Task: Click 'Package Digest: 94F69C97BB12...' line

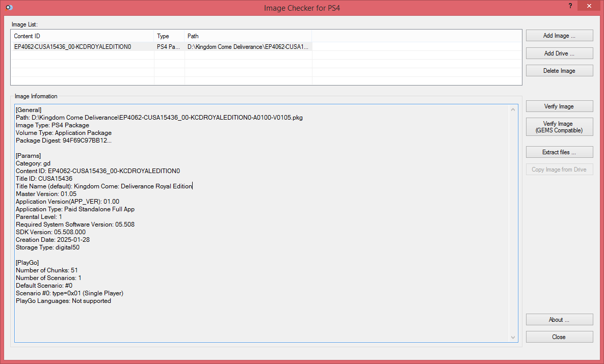Action: pos(64,141)
